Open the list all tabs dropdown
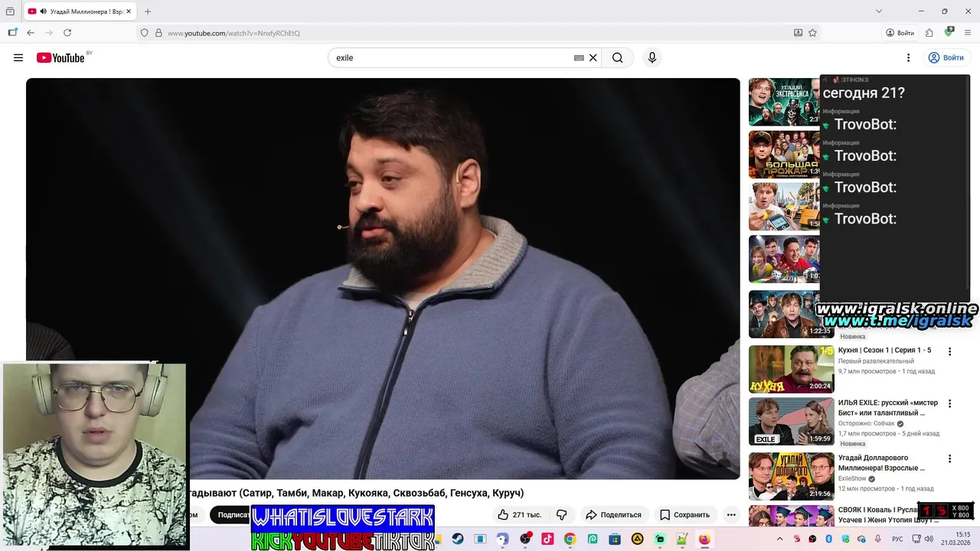The height and width of the screenshot is (551, 980). coord(878,11)
